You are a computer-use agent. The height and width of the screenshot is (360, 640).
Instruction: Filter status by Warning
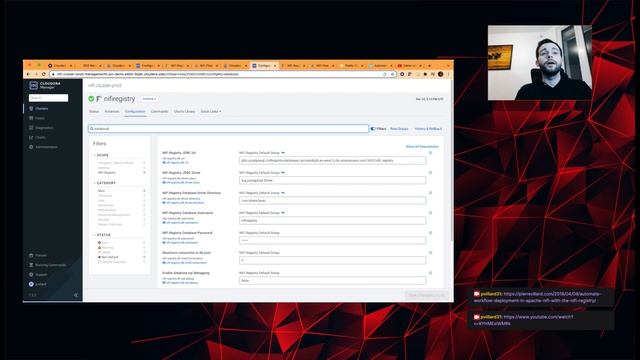(x=106, y=247)
